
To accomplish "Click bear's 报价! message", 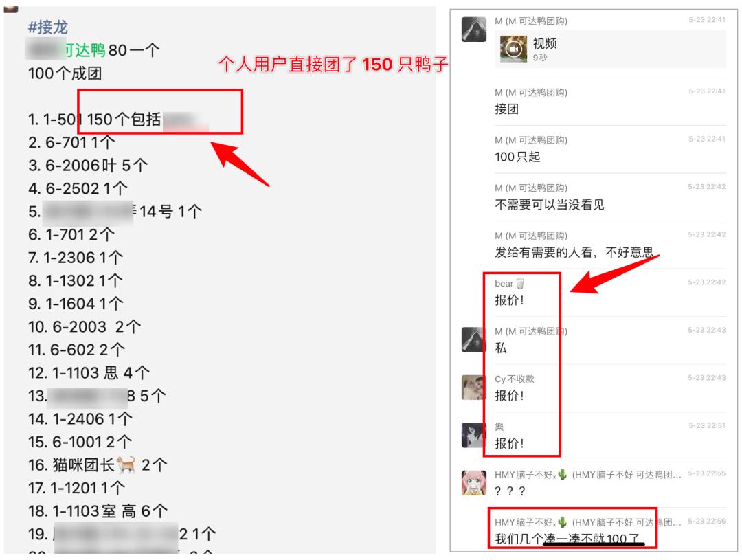I will [509, 300].
